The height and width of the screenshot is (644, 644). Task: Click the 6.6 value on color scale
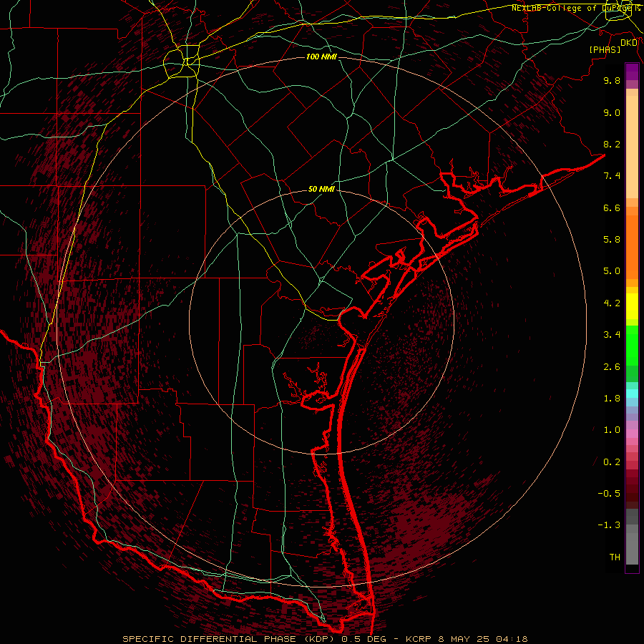pos(612,208)
